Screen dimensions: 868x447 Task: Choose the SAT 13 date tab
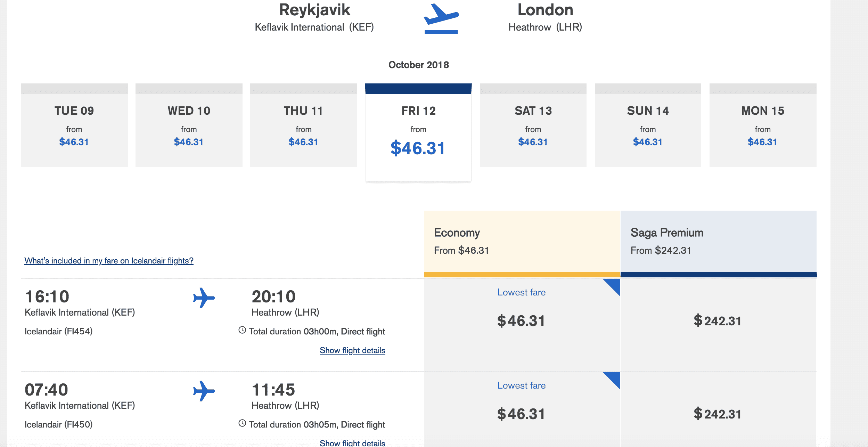(x=533, y=125)
